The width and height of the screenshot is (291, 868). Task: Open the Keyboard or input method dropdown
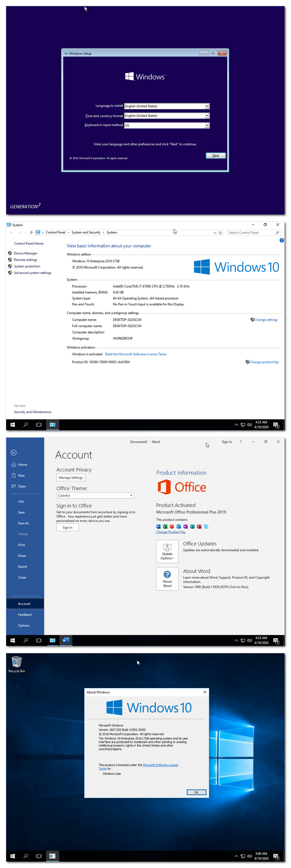[x=167, y=125]
